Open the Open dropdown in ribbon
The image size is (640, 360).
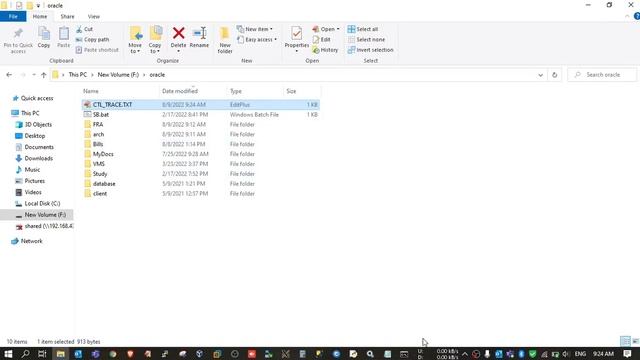(326, 29)
